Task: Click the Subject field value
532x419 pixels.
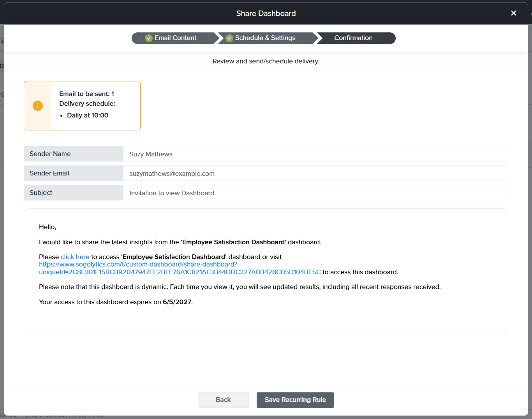Action: coord(315,193)
